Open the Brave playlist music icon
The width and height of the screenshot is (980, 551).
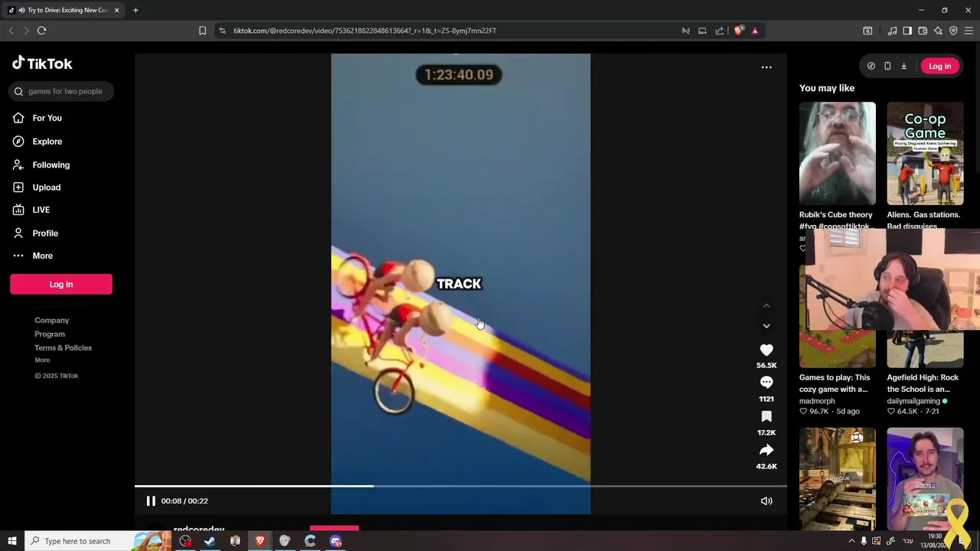click(x=892, y=31)
